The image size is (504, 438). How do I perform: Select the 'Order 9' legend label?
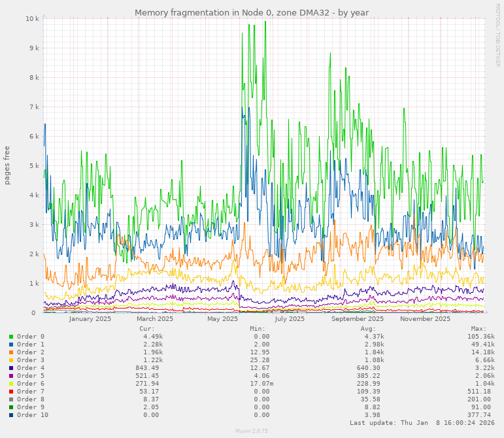coord(31,407)
